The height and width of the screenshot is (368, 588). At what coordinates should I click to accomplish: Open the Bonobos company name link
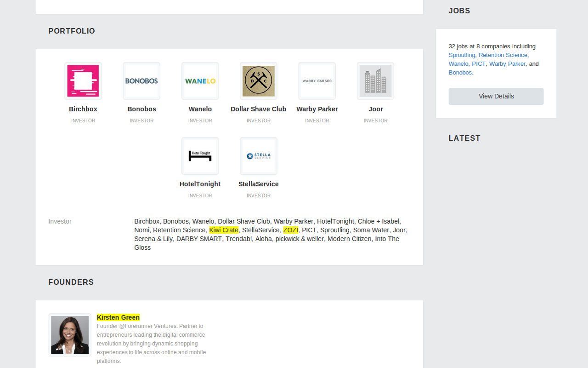[x=141, y=109]
